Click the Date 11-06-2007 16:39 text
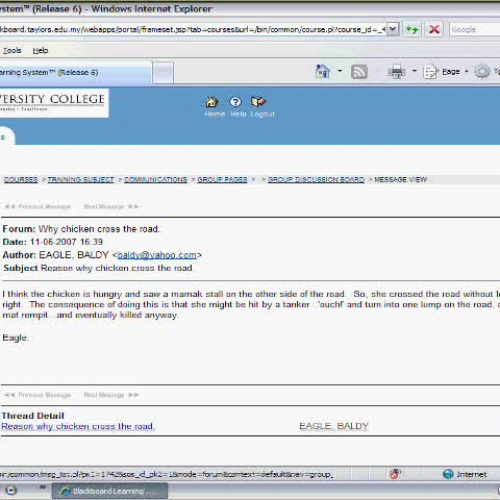 pos(53,242)
